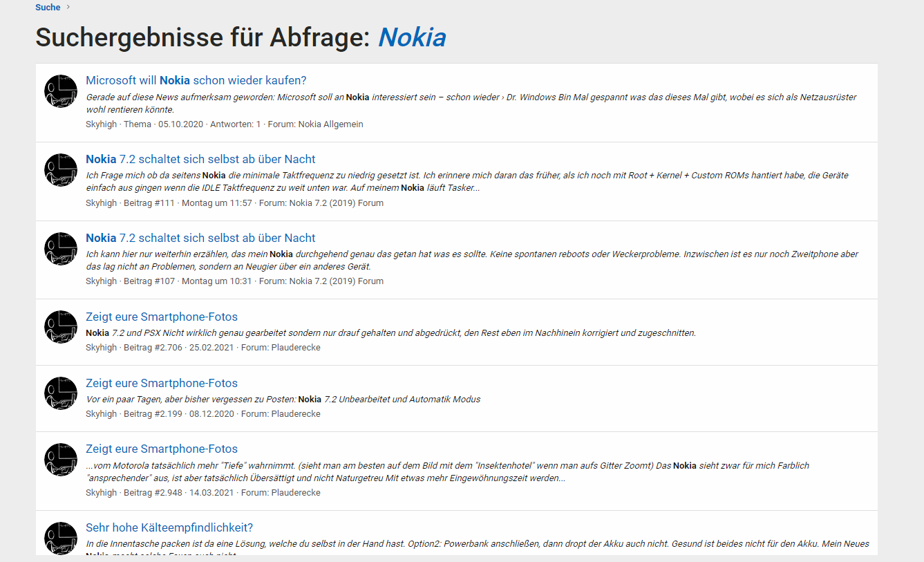This screenshot has width=924, height=562.
Task: Click the avatar beside 'Sehr hohe Kälteempfindlichkeit?'
Action: coord(61,538)
